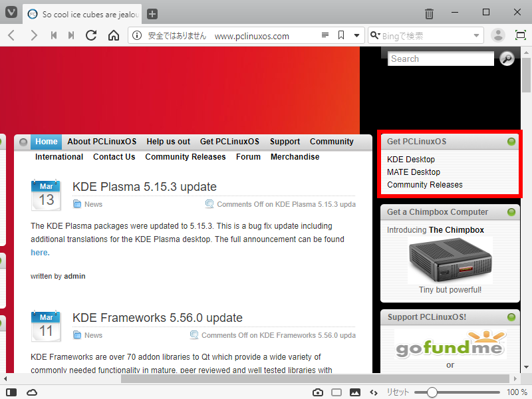This screenshot has width=532, height=399.
Task: Click the admin author link
Action: pos(74,276)
